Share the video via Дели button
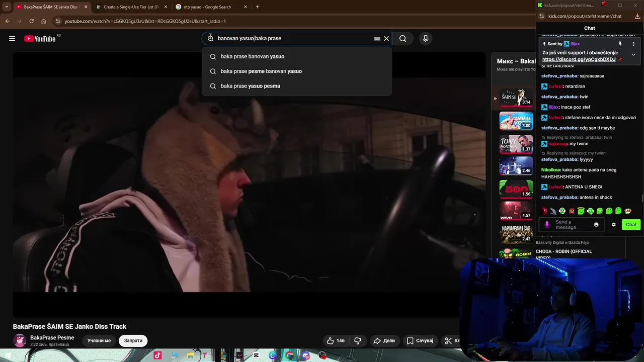644x362 pixels. [x=384, y=341]
